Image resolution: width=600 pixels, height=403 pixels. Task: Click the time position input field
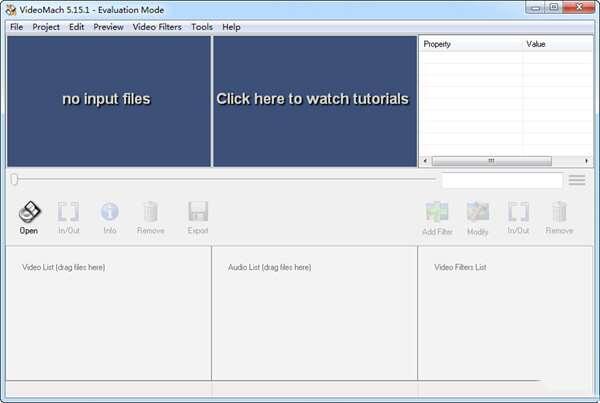click(x=502, y=180)
